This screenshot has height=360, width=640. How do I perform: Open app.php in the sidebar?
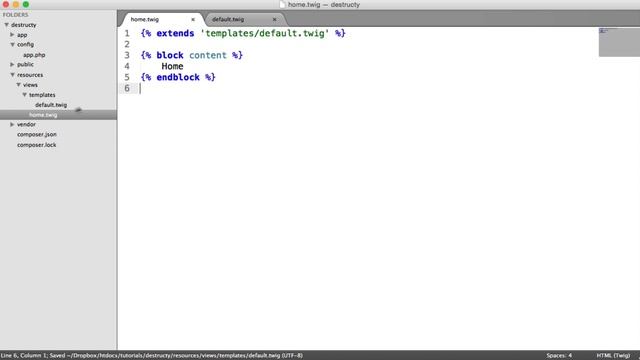click(x=34, y=55)
